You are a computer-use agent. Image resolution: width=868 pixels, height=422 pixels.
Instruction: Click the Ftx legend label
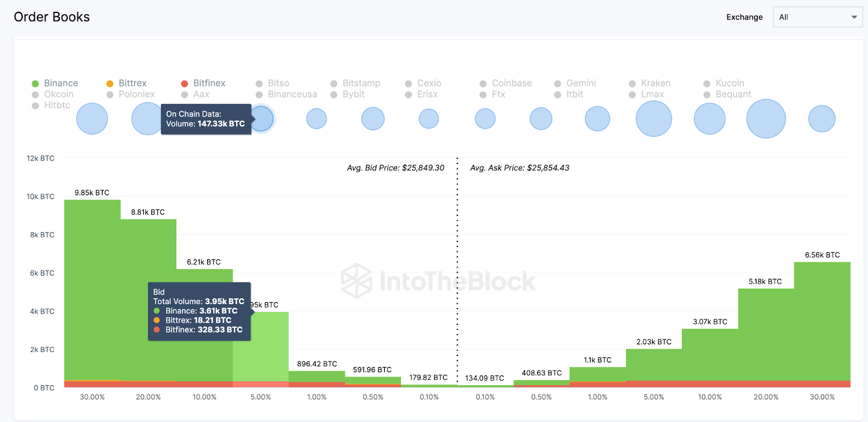(498, 94)
